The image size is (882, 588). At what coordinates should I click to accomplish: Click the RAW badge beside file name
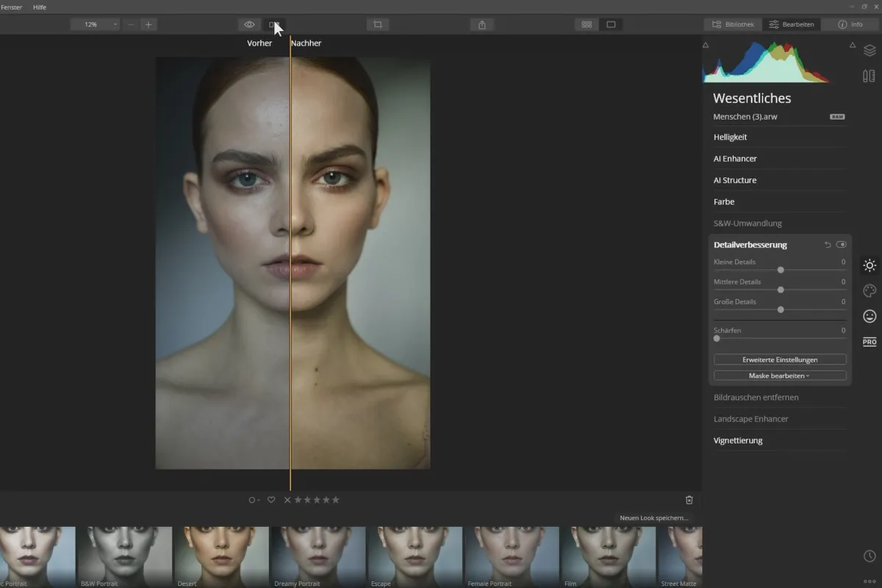tap(837, 117)
